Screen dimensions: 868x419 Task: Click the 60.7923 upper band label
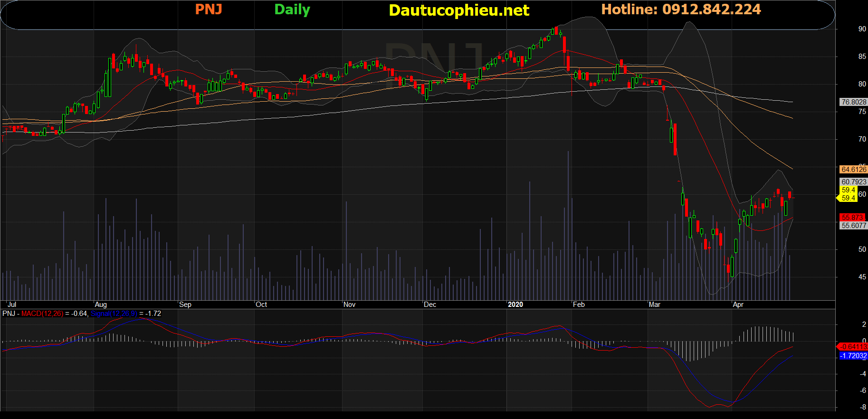pos(853,182)
